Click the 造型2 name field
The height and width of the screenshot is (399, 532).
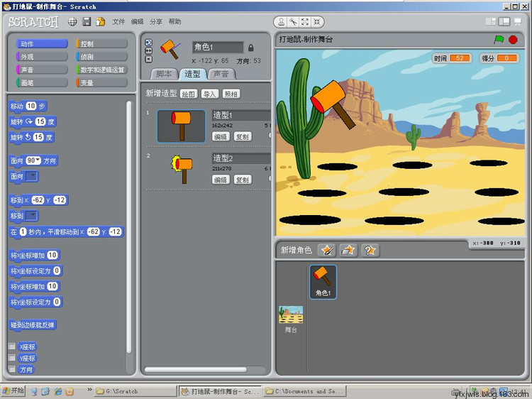coord(242,158)
